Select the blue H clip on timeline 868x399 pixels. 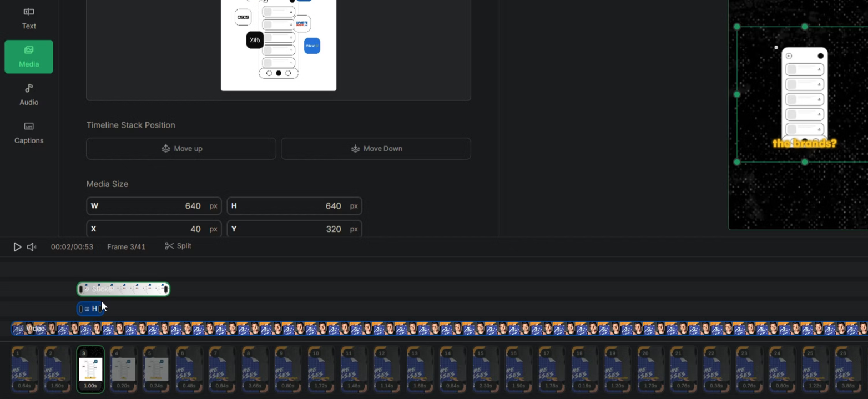point(89,309)
